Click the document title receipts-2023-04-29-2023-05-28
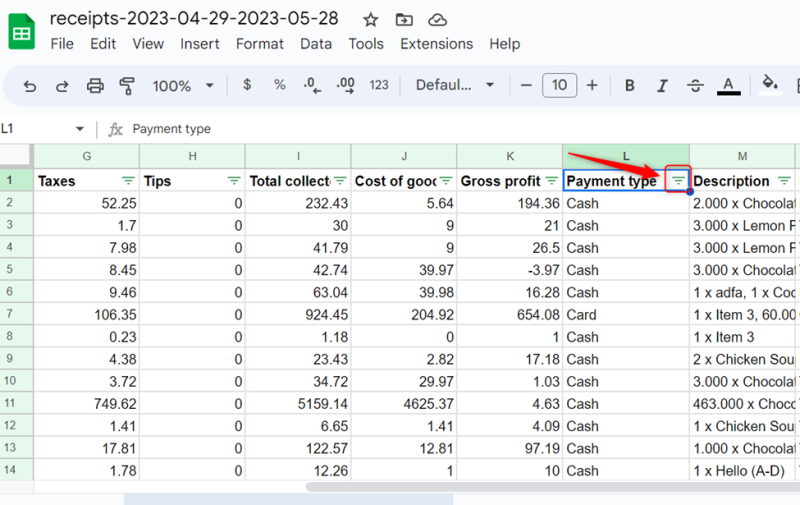800x505 pixels. click(x=194, y=19)
